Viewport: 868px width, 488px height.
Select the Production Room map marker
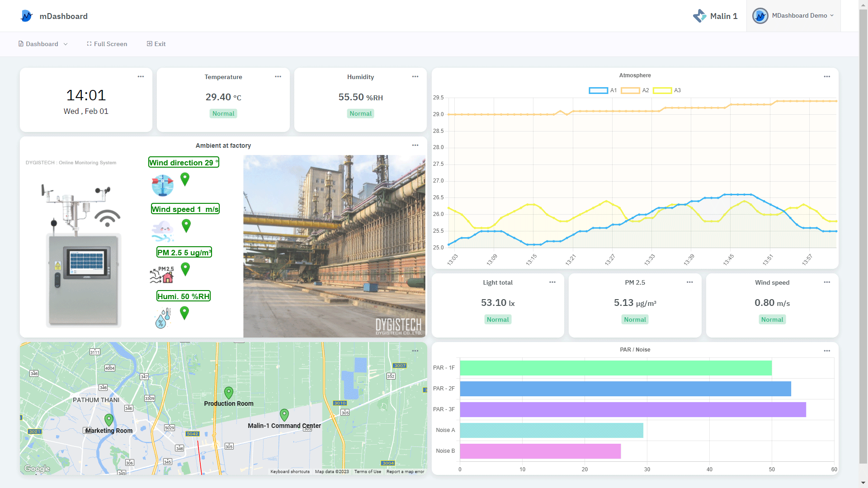tap(229, 392)
